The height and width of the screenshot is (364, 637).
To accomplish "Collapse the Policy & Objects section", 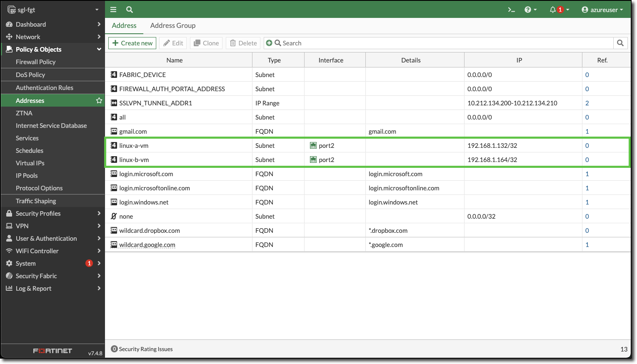I will tap(38, 49).
